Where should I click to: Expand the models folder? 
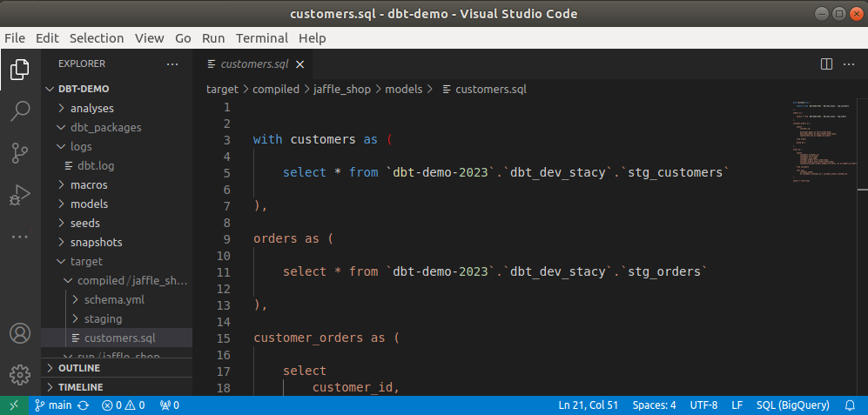click(x=117, y=204)
